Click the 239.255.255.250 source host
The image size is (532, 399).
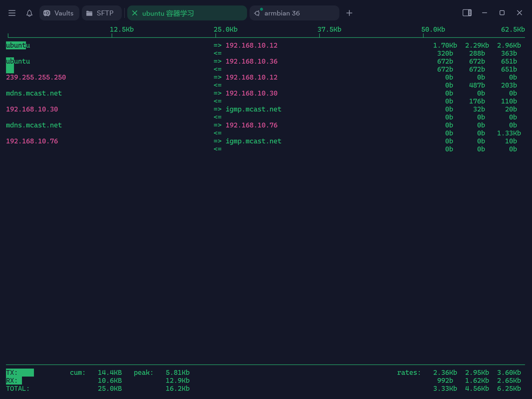pyautogui.click(x=36, y=77)
